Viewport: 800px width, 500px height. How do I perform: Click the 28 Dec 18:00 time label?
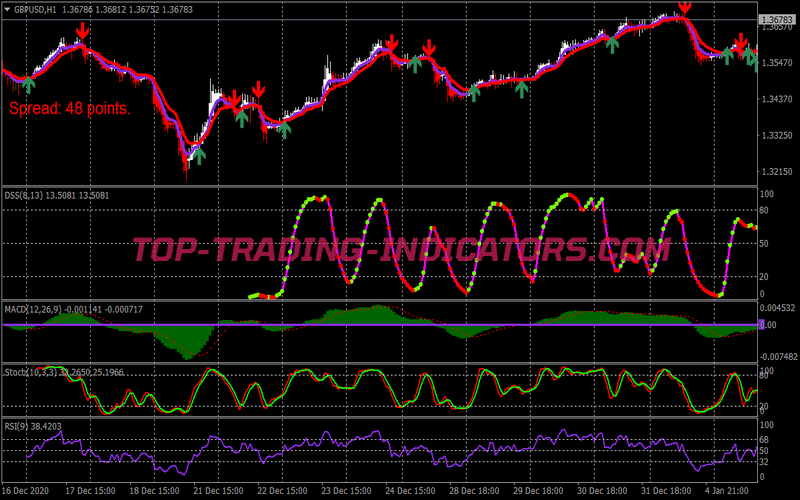coord(474,491)
